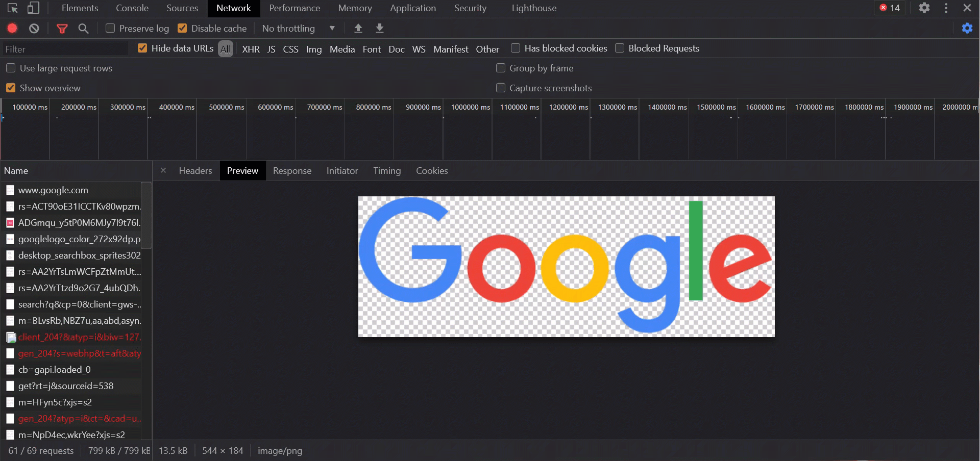Open the Headers tab of the request
This screenshot has width=980, height=461.
coord(195,171)
